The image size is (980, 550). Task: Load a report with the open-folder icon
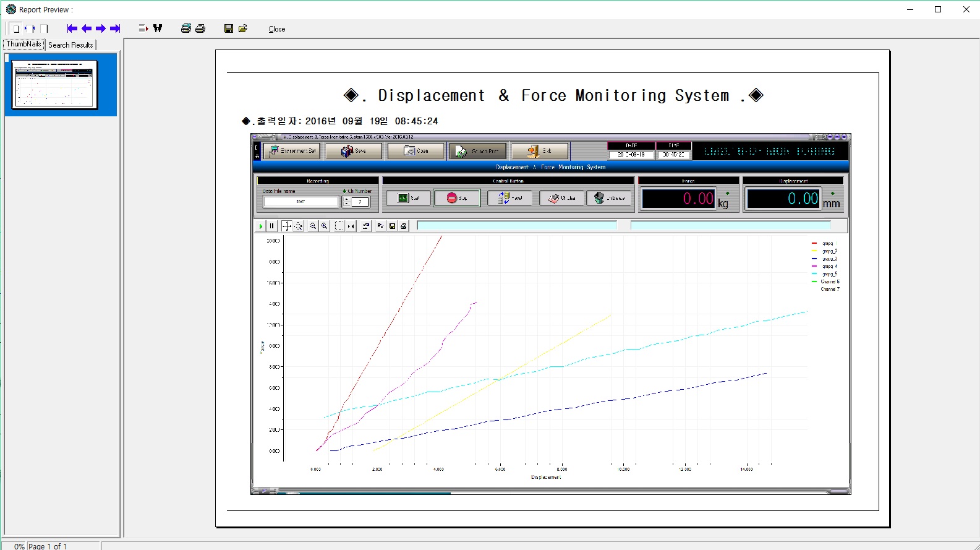click(x=243, y=28)
